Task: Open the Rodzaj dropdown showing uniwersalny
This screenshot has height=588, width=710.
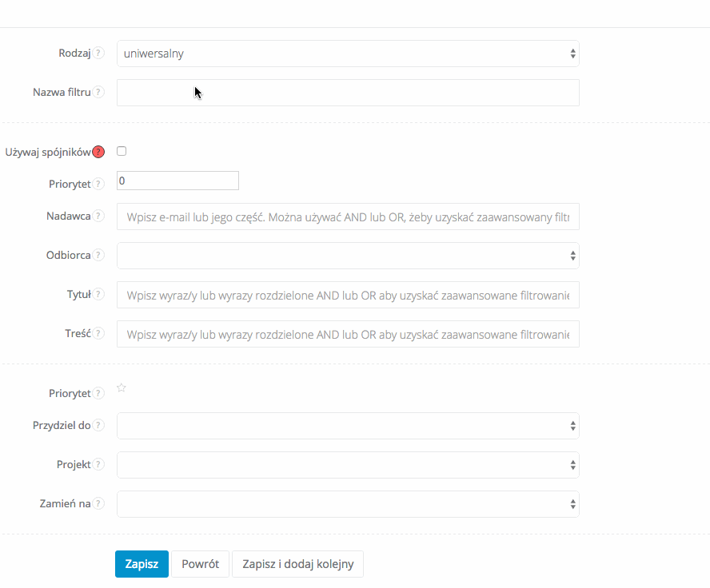Action: click(348, 54)
